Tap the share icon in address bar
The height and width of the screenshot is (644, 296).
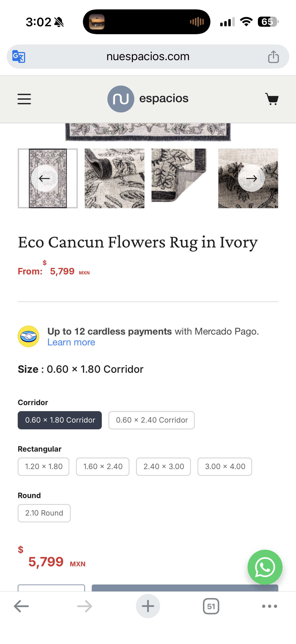click(273, 57)
